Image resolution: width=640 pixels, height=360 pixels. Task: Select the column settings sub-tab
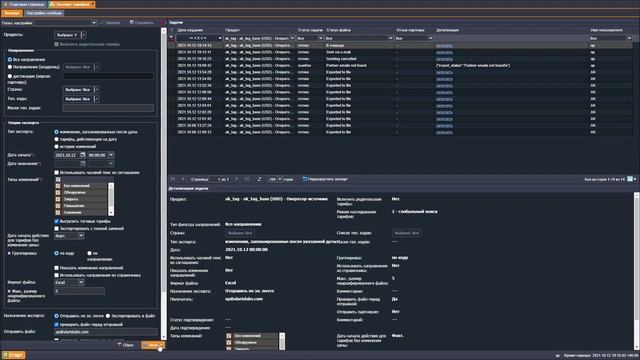click(x=44, y=13)
